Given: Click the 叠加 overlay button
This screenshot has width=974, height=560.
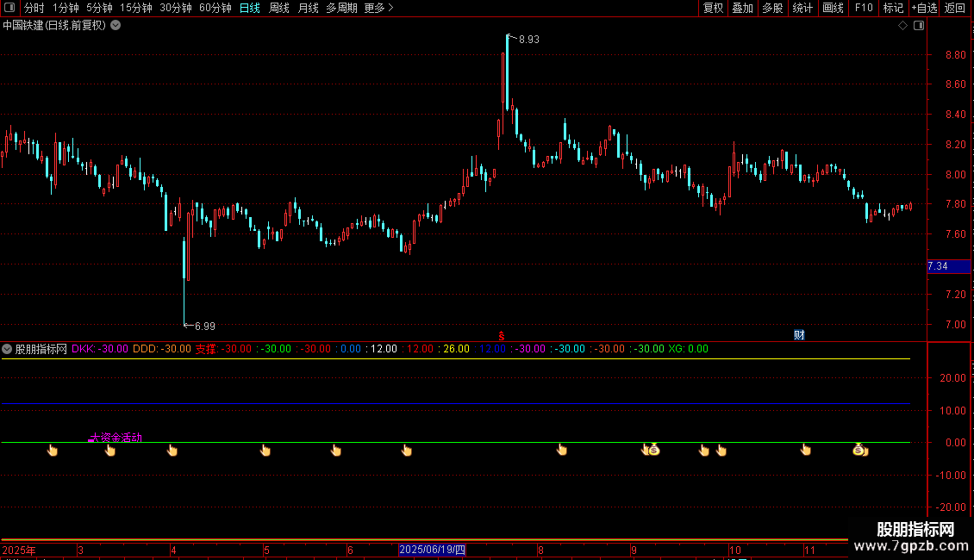Looking at the screenshot, I should 742,8.
